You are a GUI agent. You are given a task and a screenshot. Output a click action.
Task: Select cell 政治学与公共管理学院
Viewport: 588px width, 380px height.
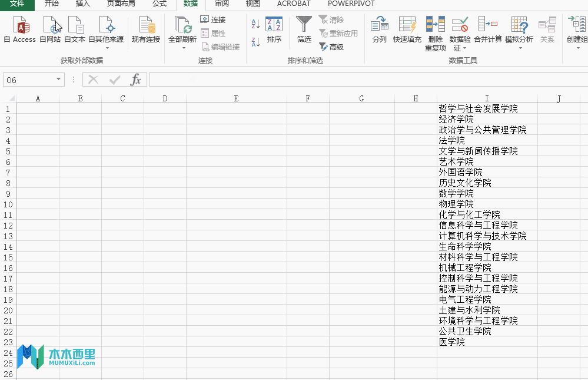pos(487,130)
